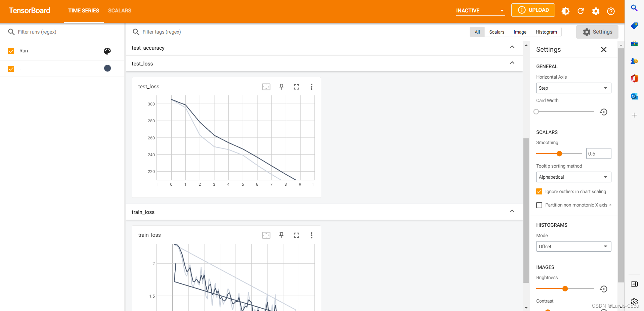The image size is (644, 311).
Task: Expand test_loss chart to full size
Action: coord(296,87)
